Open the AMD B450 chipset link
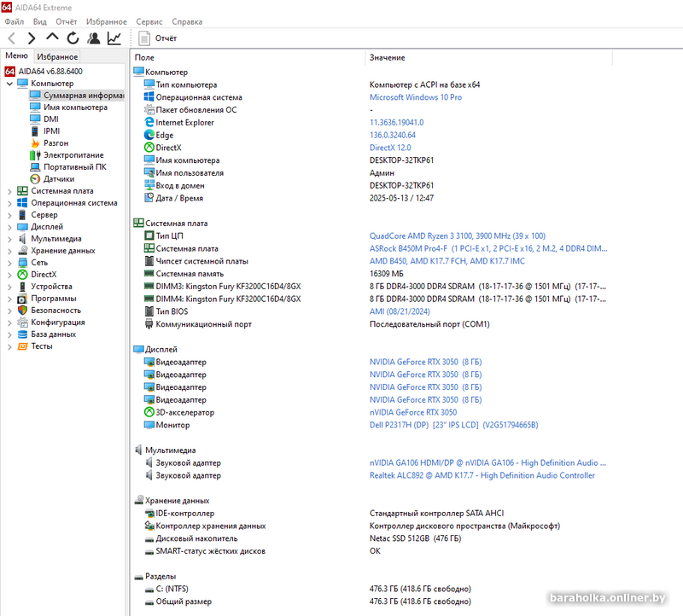683x616 pixels. click(447, 261)
